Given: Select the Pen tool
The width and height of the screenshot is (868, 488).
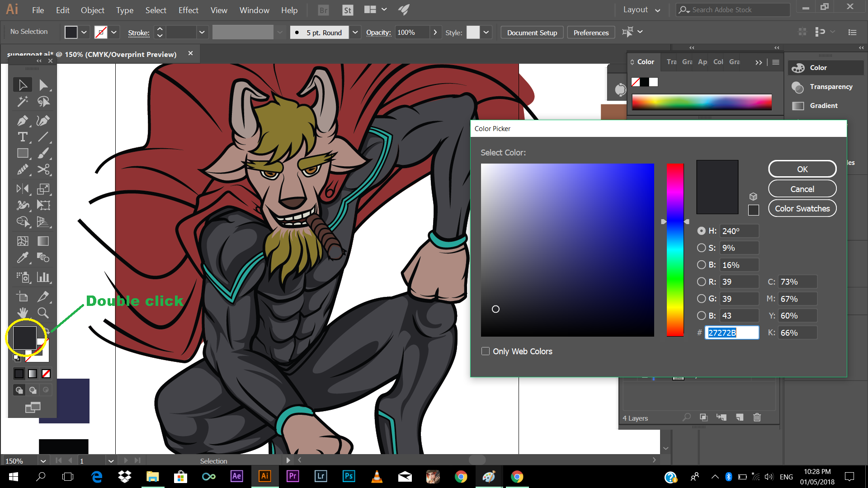Looking at the screenshot, I should pyautogui.click(x=22, y=121).
